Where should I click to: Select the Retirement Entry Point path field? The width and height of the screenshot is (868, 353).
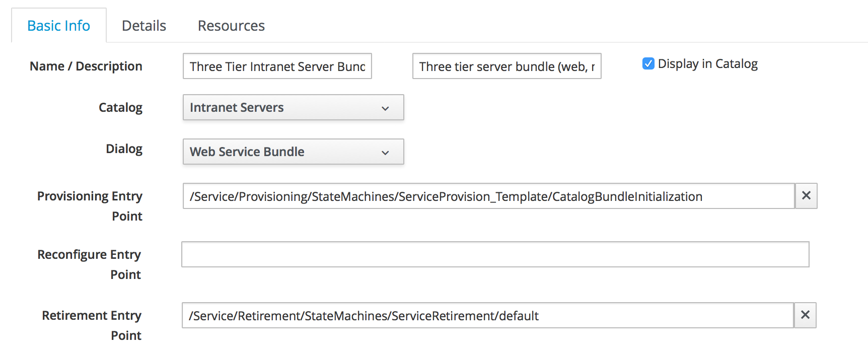487,316
